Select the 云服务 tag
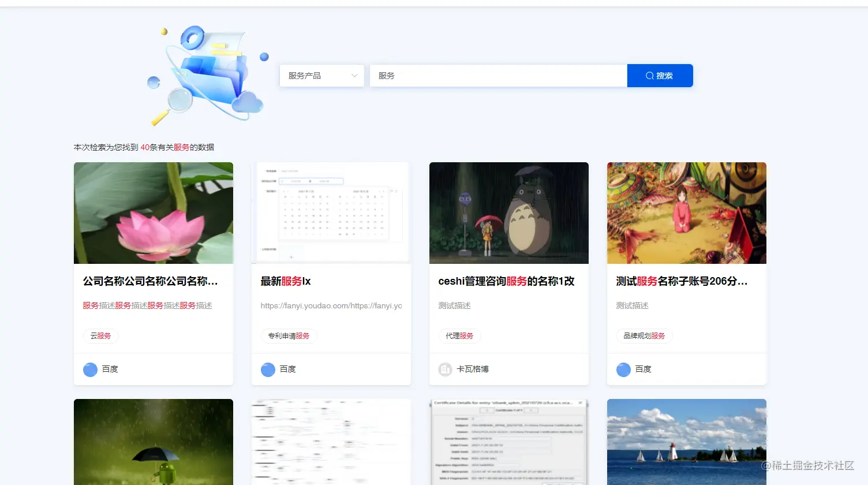The width and height of the screenshot is (868, 485). (100, 336)
